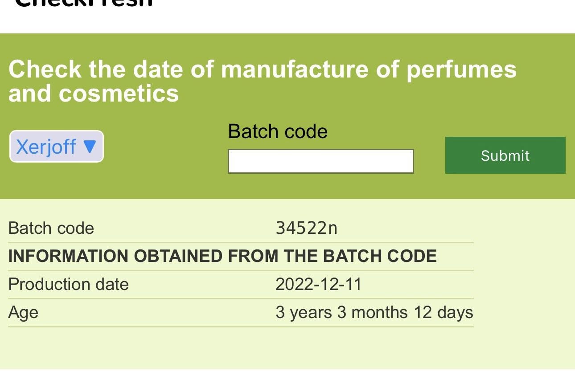Focus the Batch code input field
The image size is (575, 392).
320,161
